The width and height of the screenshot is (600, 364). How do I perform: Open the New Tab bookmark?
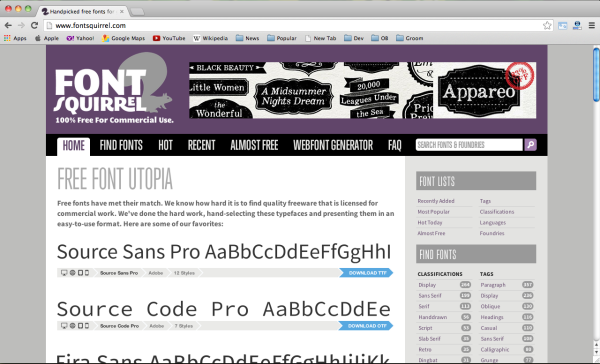pyautogui.click(x=320, y=38)
